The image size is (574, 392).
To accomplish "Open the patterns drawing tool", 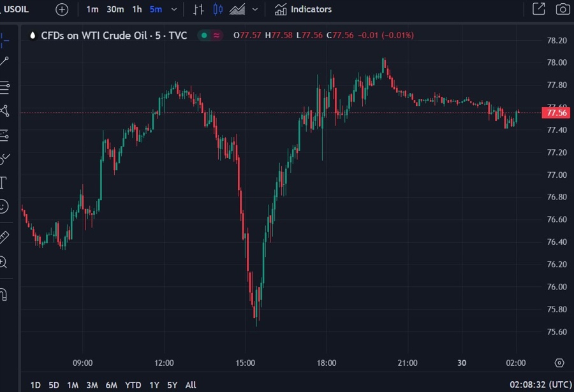I will 4,111.
